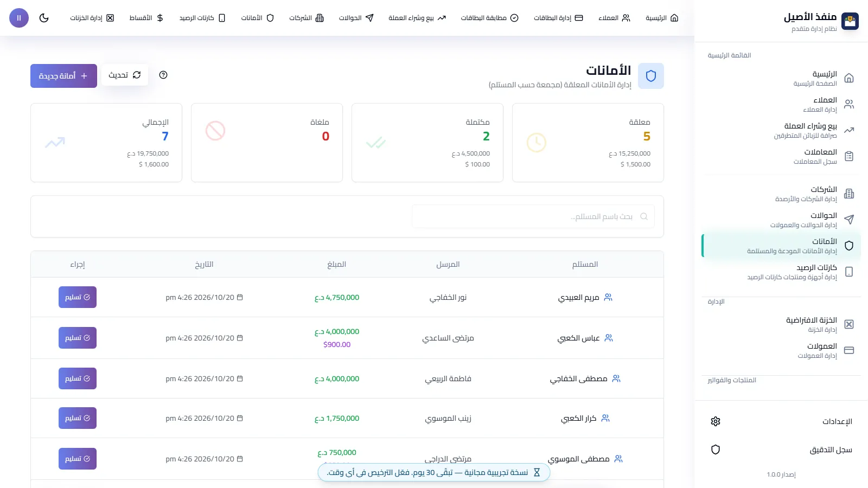
Task: Open الرئيسية in top navigation bar
Action: pyautogui.click(x=662, y=18)
